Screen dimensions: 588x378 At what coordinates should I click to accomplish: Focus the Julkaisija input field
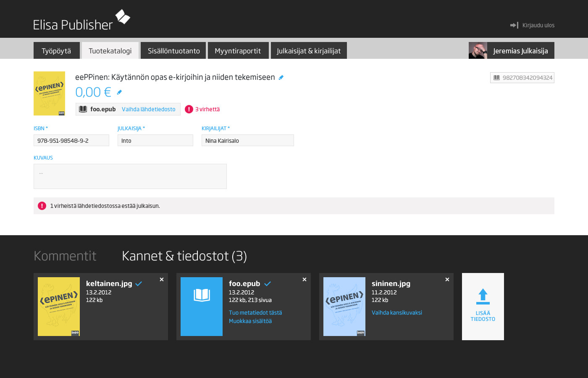155,140
